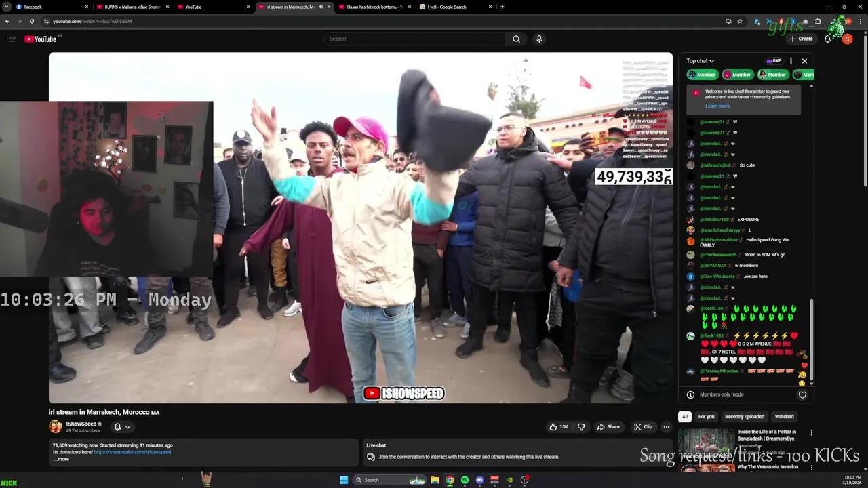The height and width of the screenshot is (488, 868).
Task: Switch to the Hasan has hit rock bottom tab
Action: point(375,7)
